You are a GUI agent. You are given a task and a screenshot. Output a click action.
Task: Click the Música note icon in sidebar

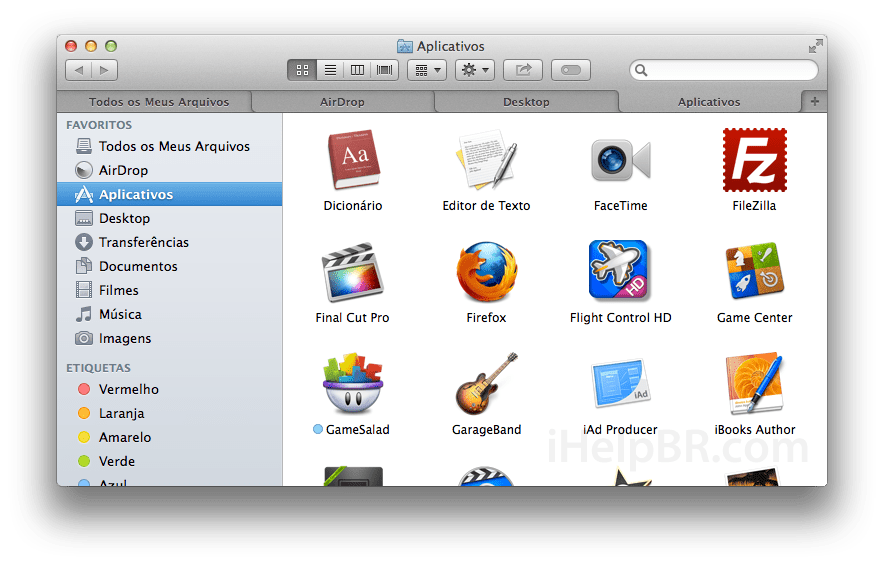[84, 314]
